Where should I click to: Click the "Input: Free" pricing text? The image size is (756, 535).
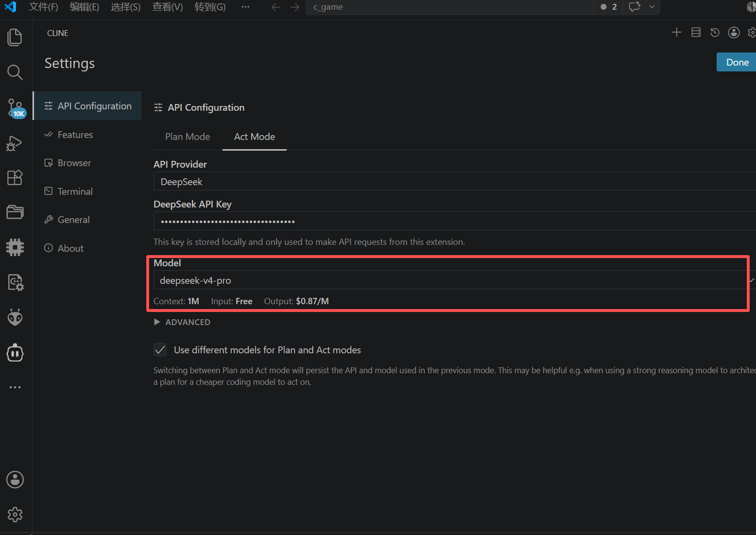tap(232, 301)
